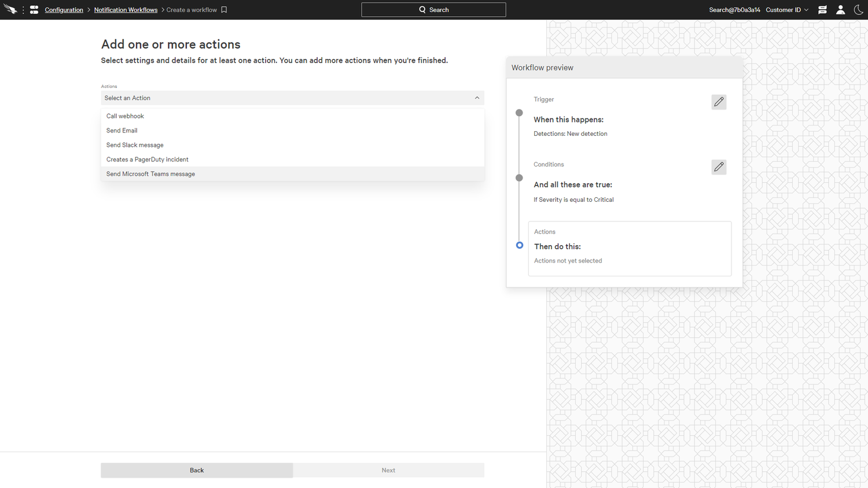The image size is (868, 488).
Task: Go to Configuration breadcrumb link
Action: coord(64,10)
